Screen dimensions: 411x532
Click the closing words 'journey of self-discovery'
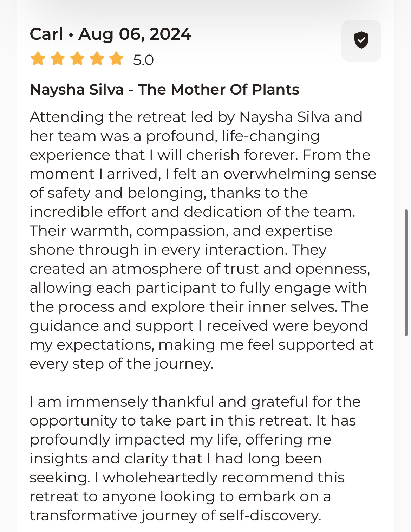click(231, 515)
